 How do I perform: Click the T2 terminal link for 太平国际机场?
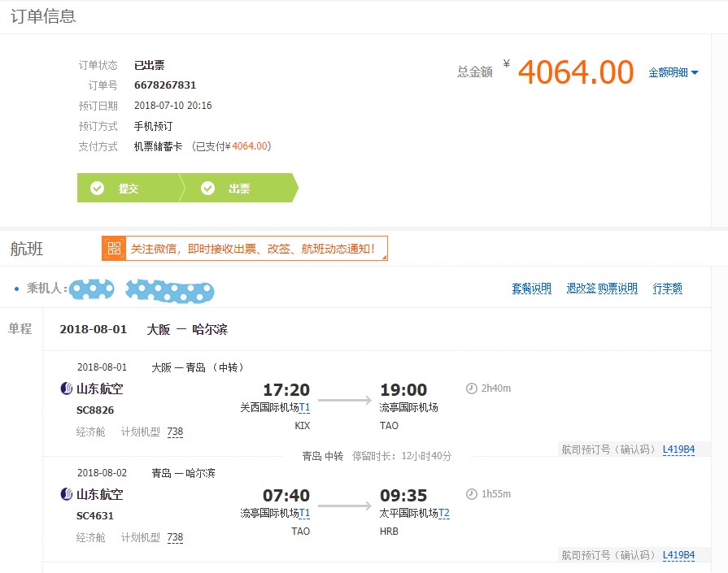point(444,513)
